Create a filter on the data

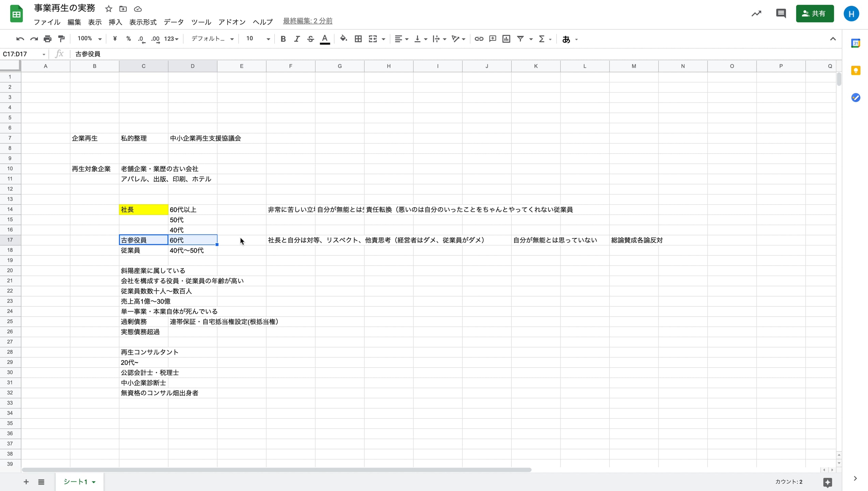(521, 39)
